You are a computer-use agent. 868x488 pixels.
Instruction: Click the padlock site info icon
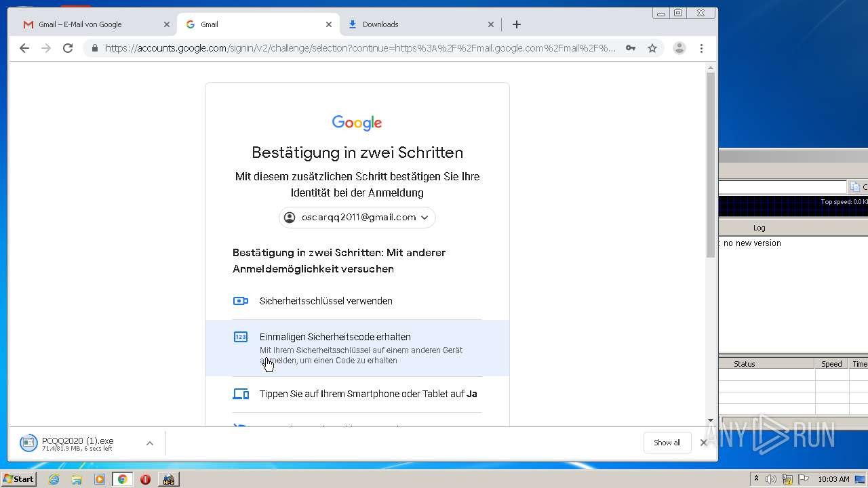[x=94, y=48]
